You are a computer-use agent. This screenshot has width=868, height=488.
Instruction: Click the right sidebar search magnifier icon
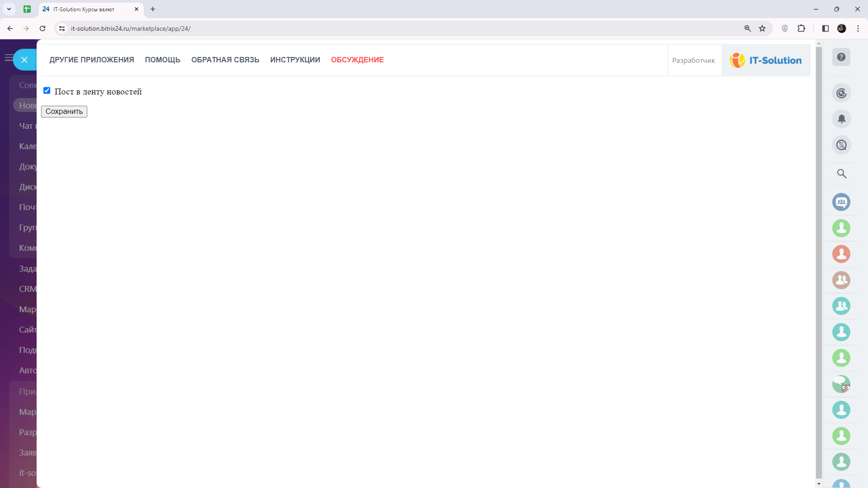pos(841,174)
